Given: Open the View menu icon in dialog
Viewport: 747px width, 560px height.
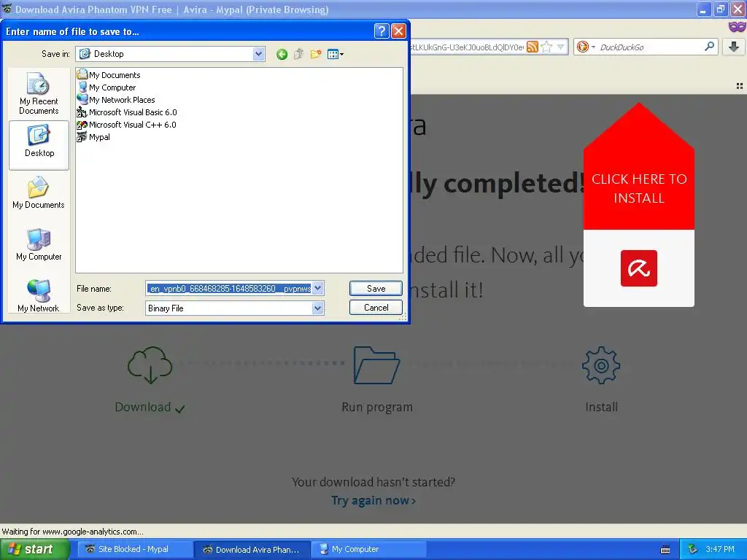Looking at the screenshot, I should (x=336, y=54).
